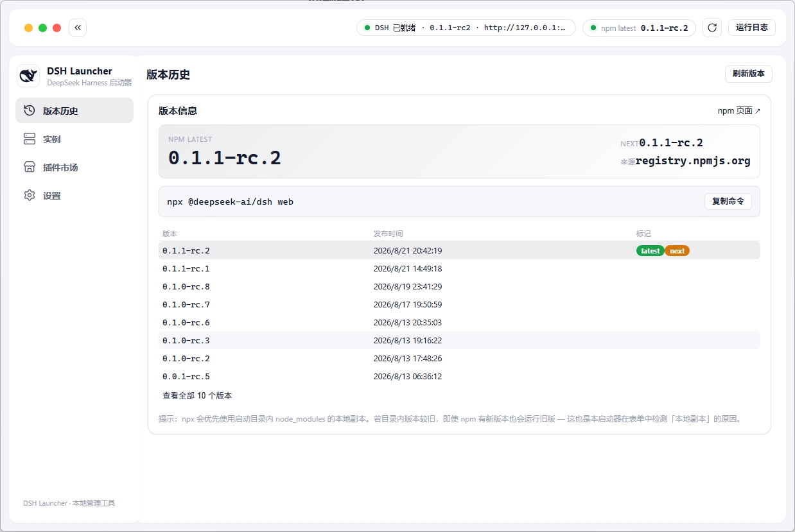The image size is (795, 532).
Task: Select version row 0.1.1-rc.2 in table
Action: coord(459,250)
